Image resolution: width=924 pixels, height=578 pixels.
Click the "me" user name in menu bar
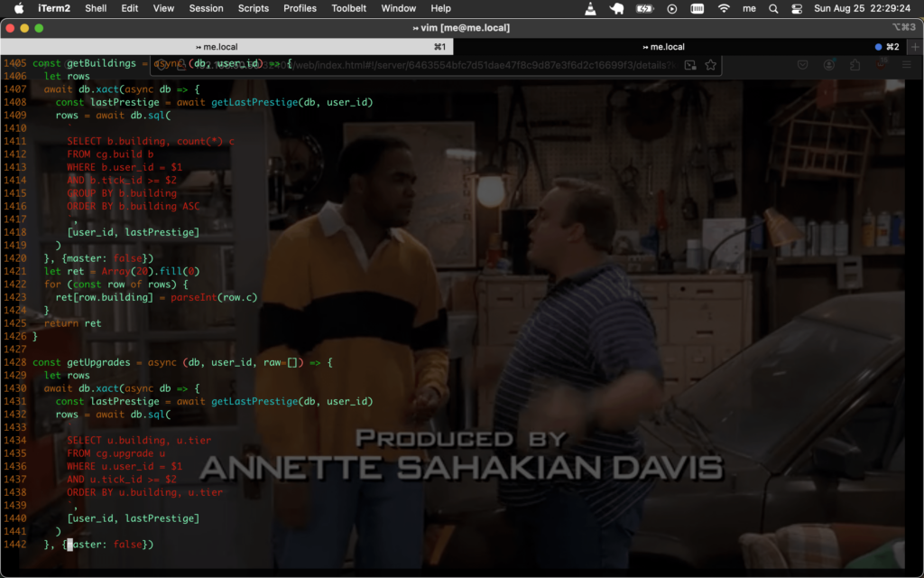pos(749,8)
